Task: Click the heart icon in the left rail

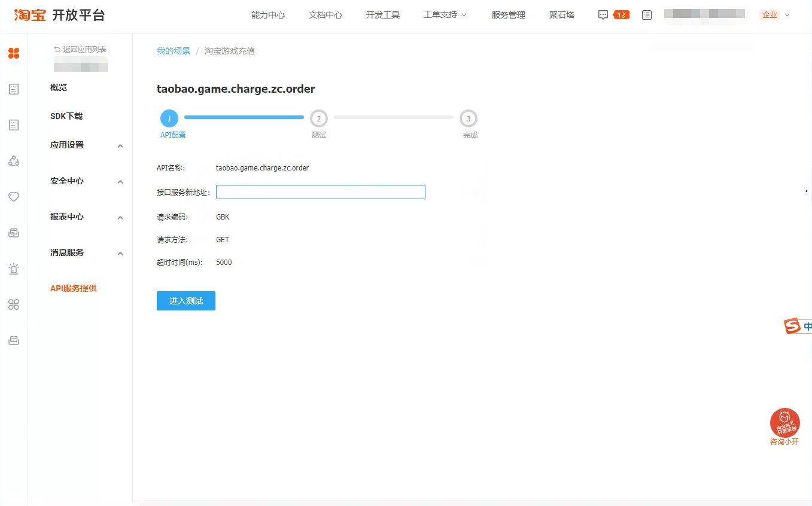Action: (x=14, y=197)
